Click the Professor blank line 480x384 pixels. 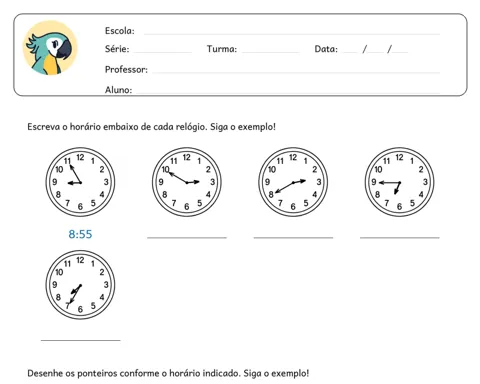pyautogui.click(x=296, y=72)
